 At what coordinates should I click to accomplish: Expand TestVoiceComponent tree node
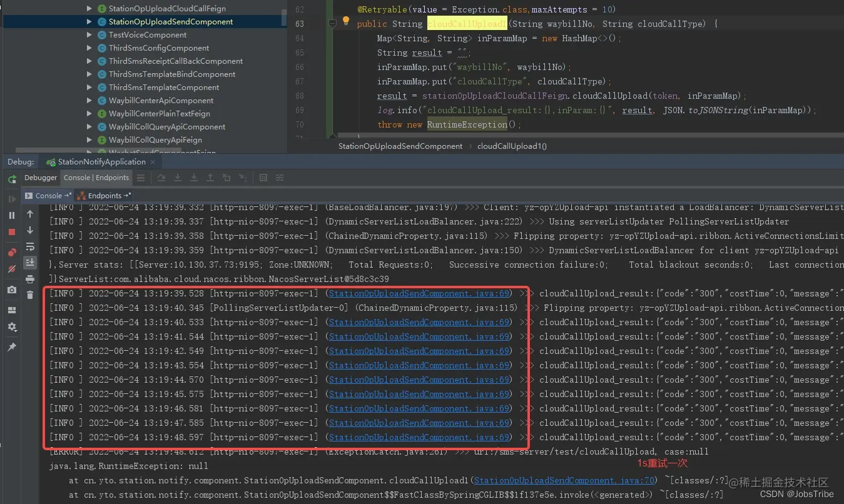point(89,35)
